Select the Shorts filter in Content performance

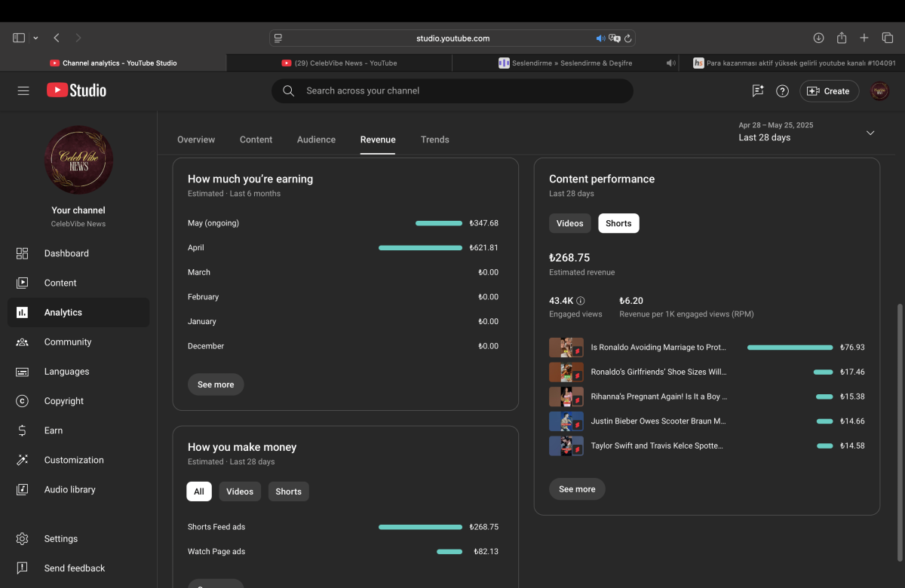618,223
